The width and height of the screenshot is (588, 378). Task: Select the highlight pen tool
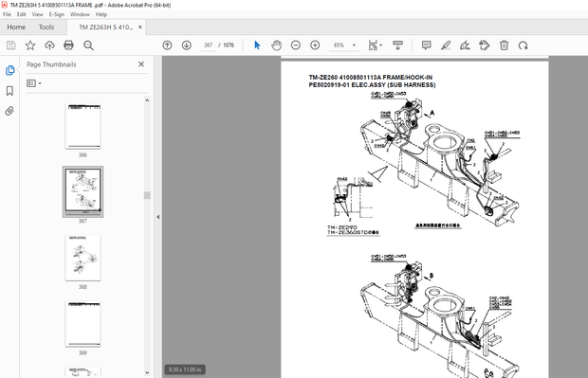pyautogui.click(x=446, y=45)
